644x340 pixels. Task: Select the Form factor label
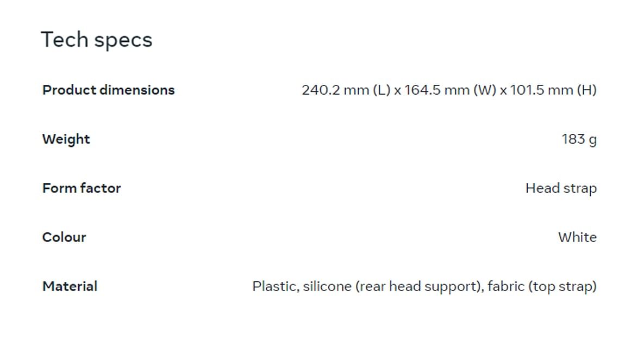82,188
